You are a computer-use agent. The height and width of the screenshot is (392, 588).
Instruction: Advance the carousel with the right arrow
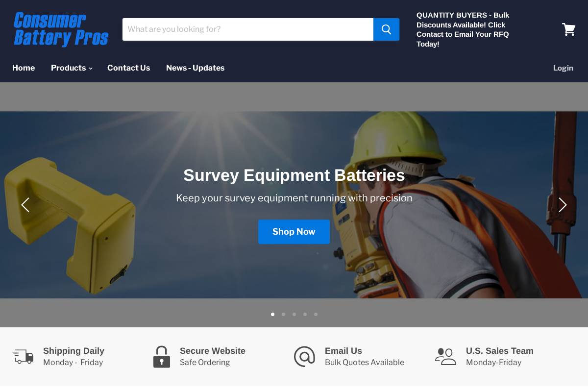pos(563,205)
